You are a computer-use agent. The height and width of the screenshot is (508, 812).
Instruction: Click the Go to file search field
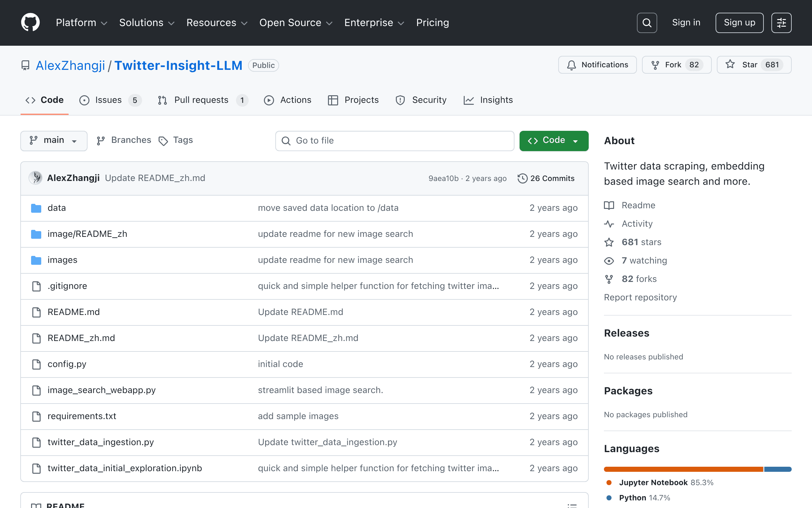tap(395, 141)
